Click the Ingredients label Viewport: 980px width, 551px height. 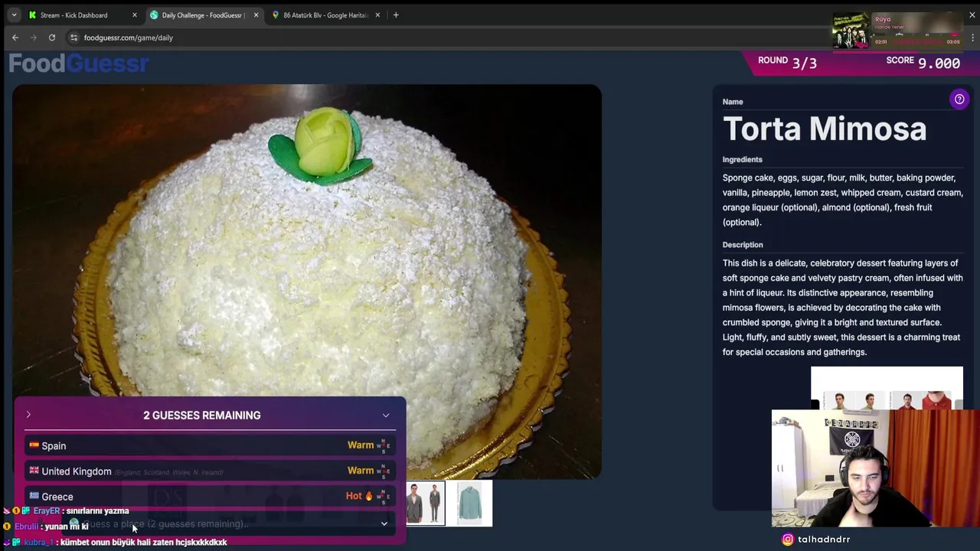coord(743,159)
